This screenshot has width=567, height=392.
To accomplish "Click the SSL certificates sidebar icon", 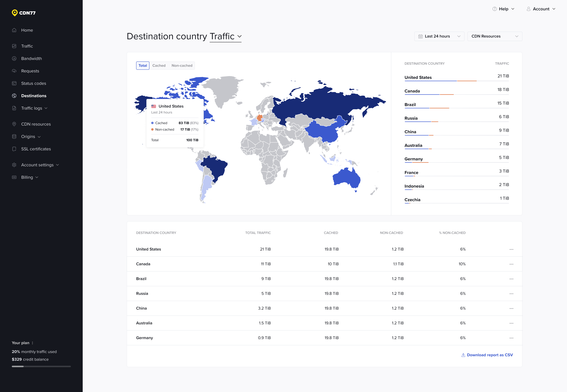I will point(14,149).
